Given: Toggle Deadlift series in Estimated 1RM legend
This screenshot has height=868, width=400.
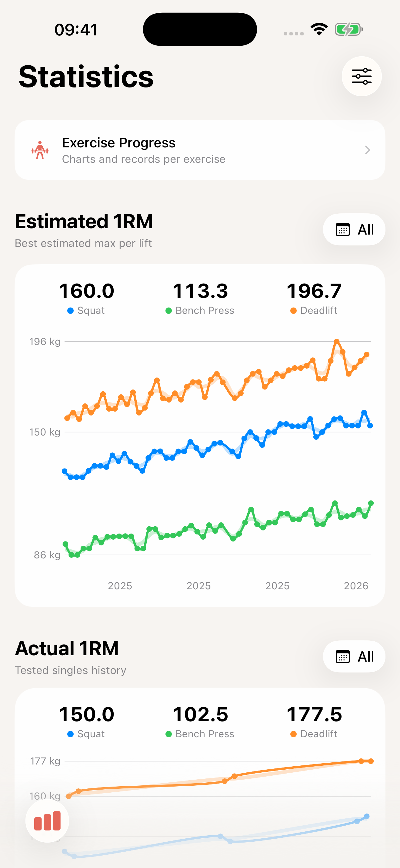Looking at the screenshot, I should [x=314, y=310].
